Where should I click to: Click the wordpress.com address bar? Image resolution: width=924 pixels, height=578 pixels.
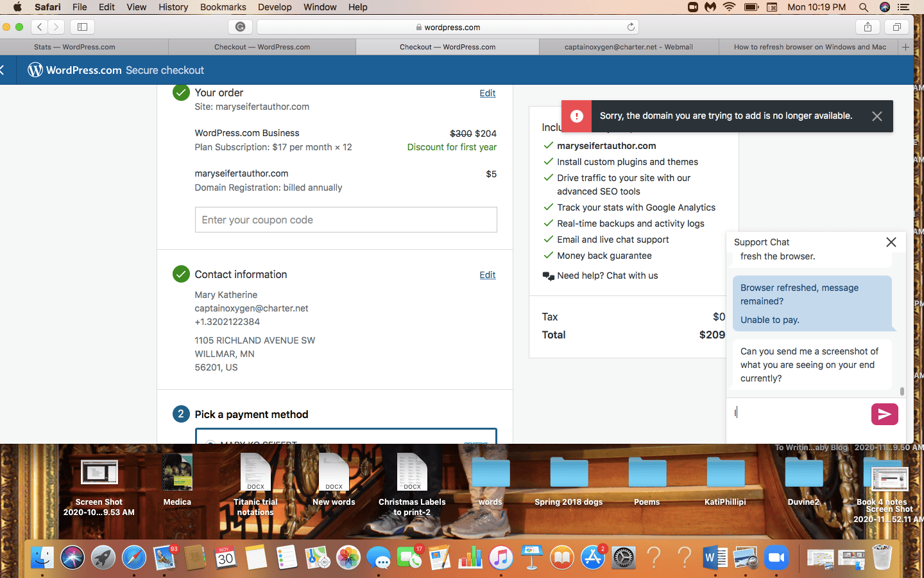click(447, 27)
